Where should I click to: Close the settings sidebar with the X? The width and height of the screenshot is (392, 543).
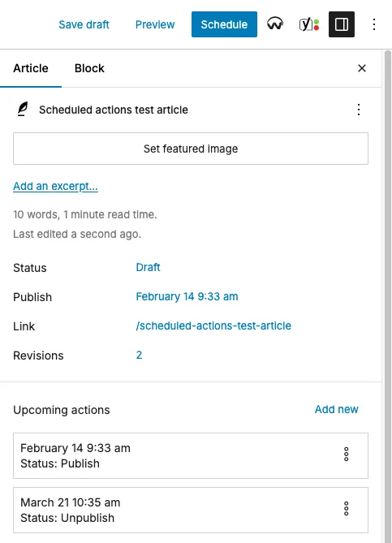point(362,68)
